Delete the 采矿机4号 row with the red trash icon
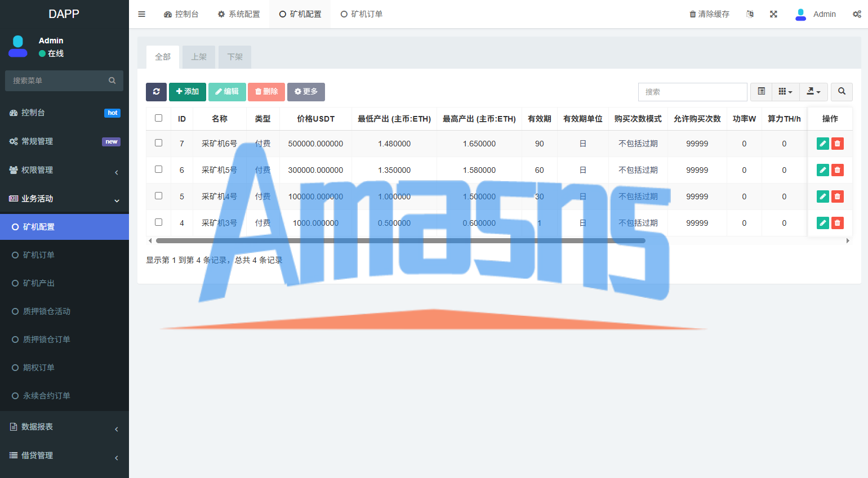 838,196
